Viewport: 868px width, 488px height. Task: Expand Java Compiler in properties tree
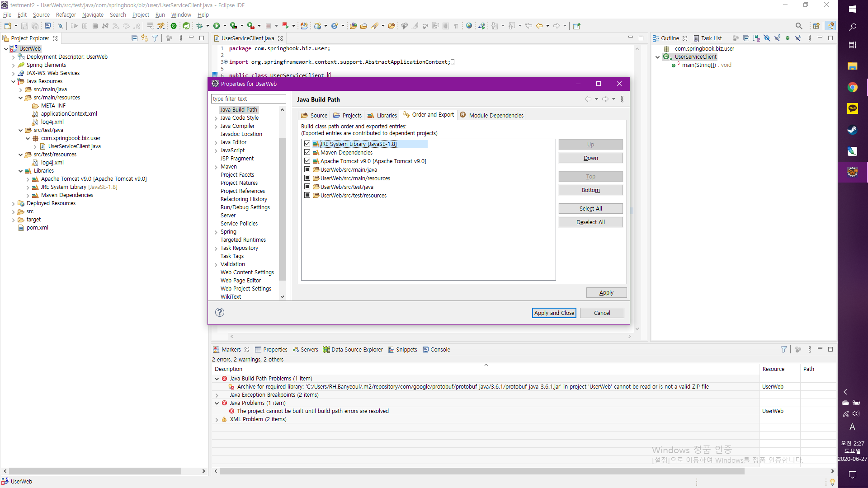click(216, 126)
